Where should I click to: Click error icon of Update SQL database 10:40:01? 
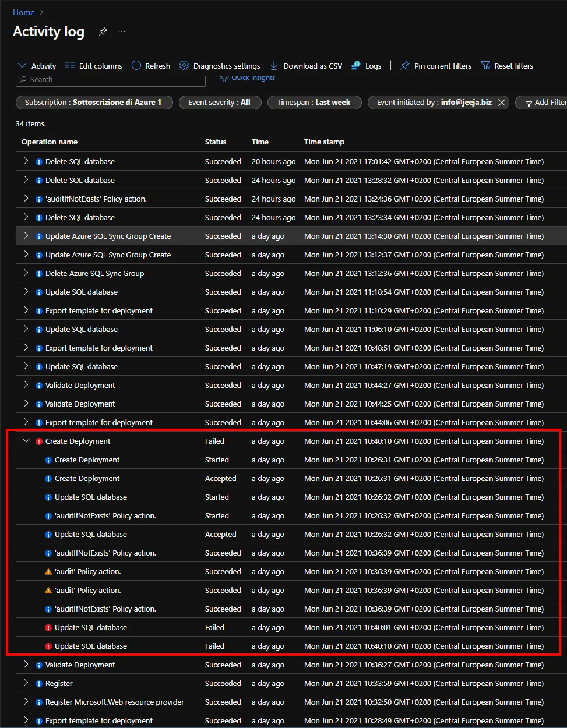(x=48, y=628)
